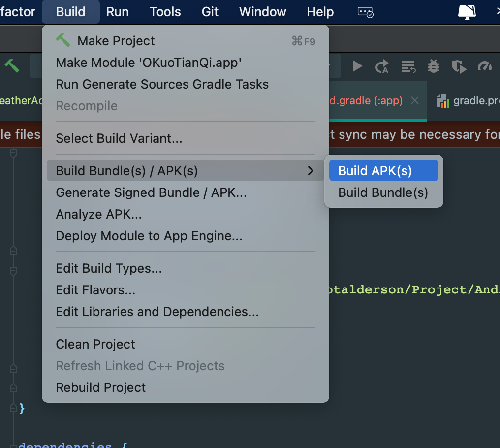Viewport: 500px width, 448px height.
Task: Select Clean Project
Action: pos(185,344)
